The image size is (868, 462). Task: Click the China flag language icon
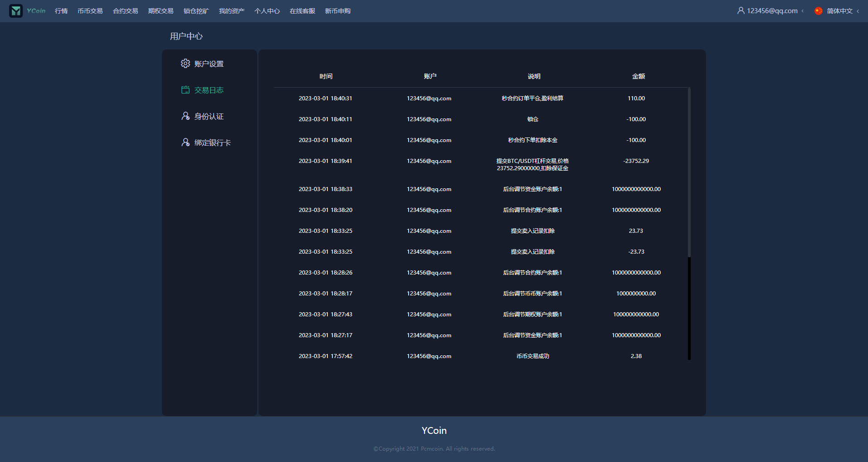click(818, 11)
